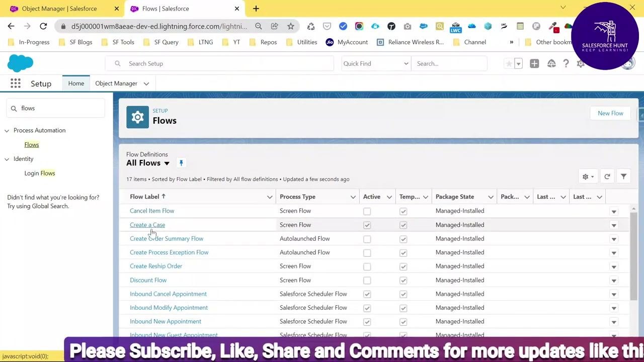
Task: Toggle Active checkbox for Create Reship Order
Action: coord(367,266)
